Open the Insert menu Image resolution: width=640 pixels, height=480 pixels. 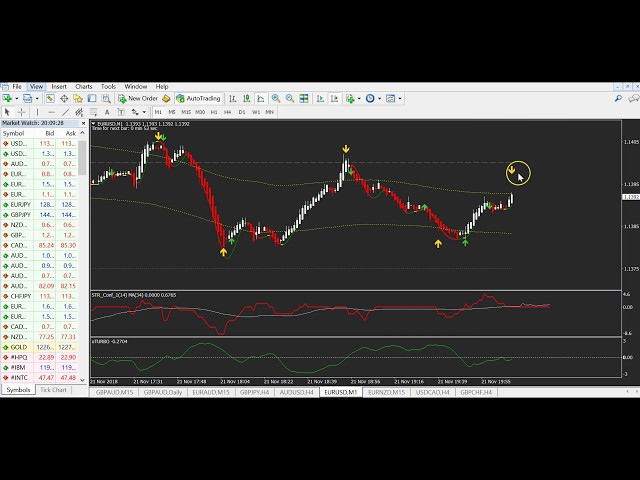point(59,87)
